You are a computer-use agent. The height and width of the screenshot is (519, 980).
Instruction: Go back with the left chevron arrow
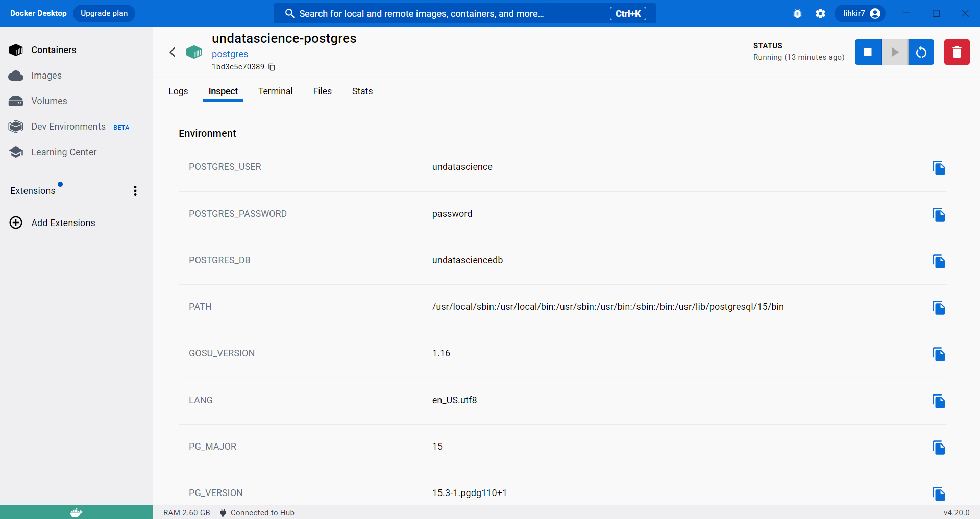click(173, 52)
